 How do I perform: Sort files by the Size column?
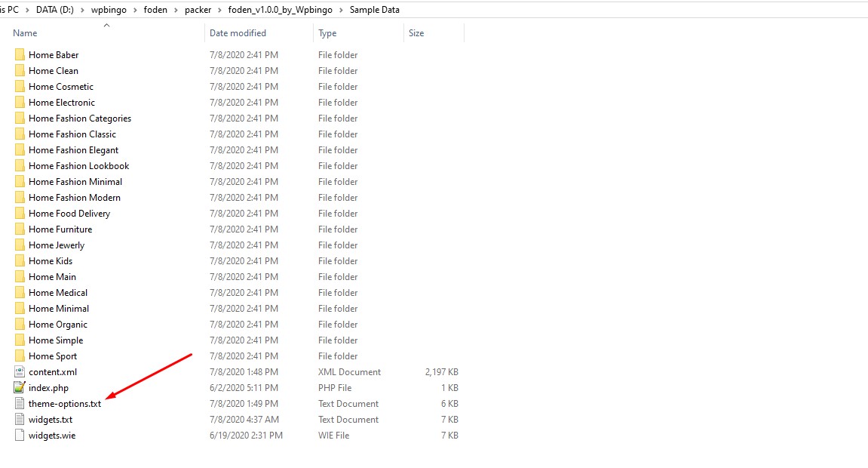tap(416, 33)
